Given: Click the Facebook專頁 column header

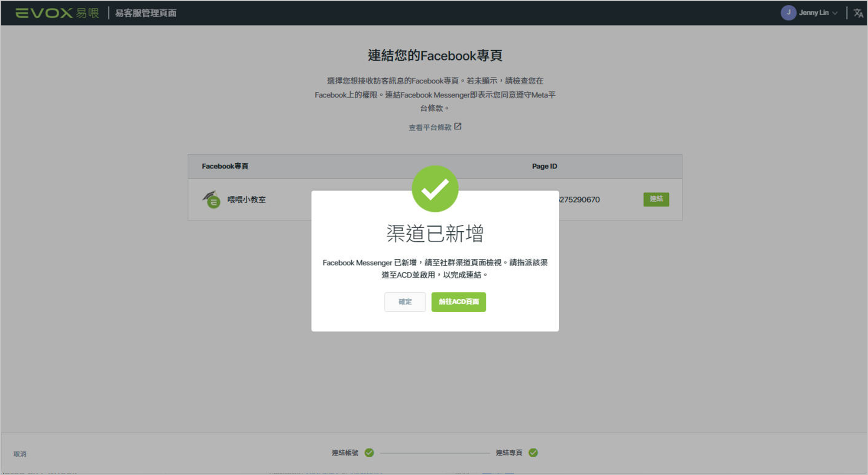Looking at the screenshot, I should (x=225, y=166).
